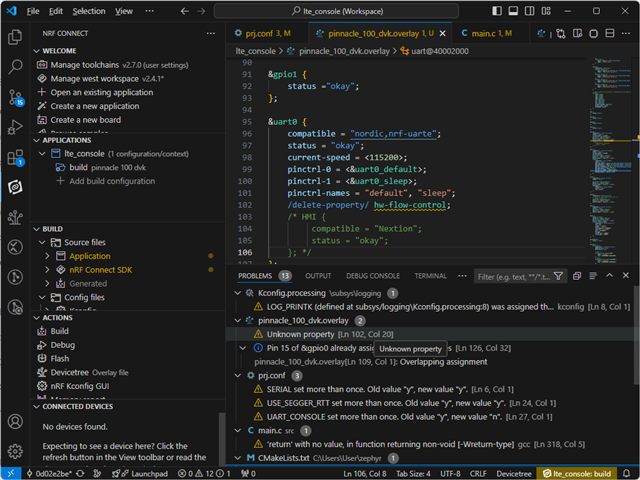
Task: Collapse the lte_console application tree node
Action: [x=42, y=154]
